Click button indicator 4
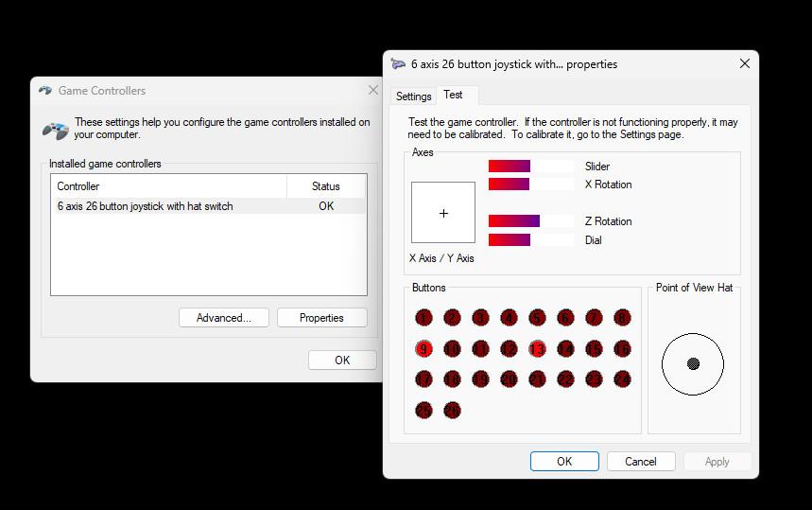The width and height of the screenshot is (812, 510). tap(510, 318)
